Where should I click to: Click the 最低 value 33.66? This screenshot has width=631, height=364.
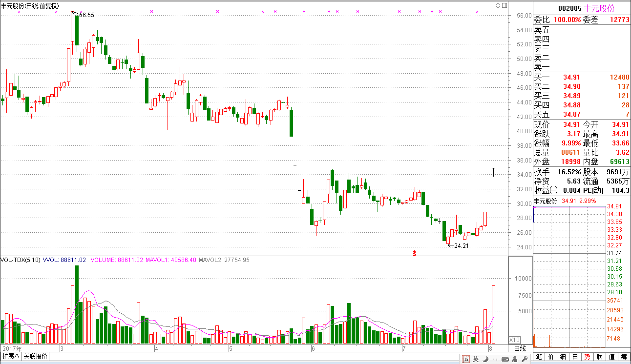pyautogui.click(x=621, y=143)
